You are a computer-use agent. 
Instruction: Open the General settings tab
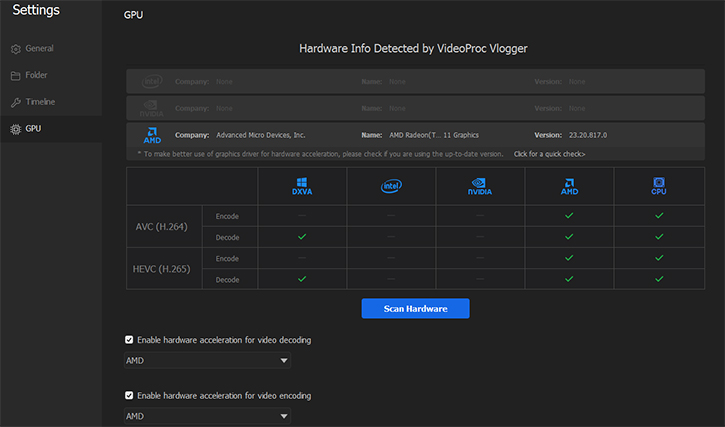coord(39,49)
